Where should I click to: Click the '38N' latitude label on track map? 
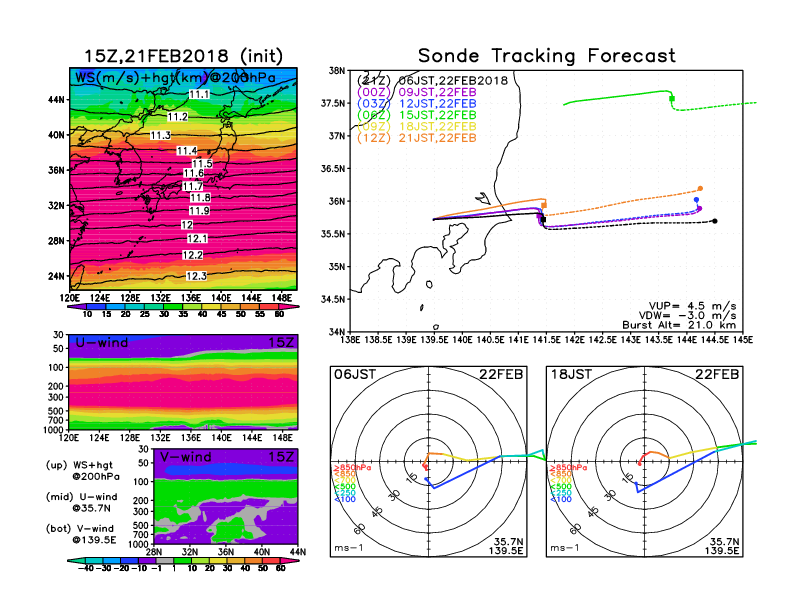[336, 70]
